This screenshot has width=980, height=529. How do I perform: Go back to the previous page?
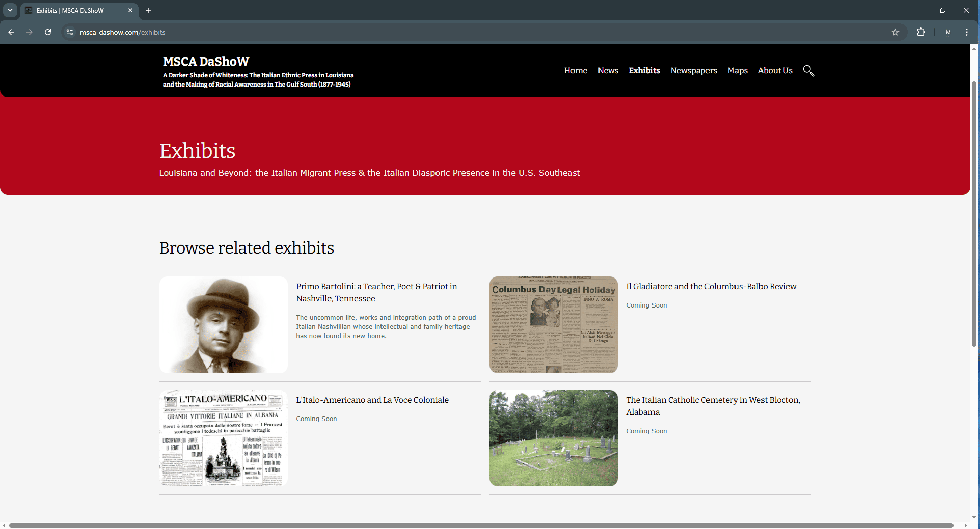(11, 32)
